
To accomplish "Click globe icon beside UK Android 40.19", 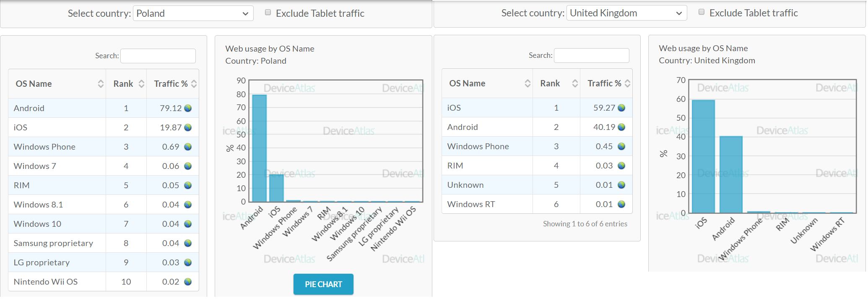I will [621, 127].
